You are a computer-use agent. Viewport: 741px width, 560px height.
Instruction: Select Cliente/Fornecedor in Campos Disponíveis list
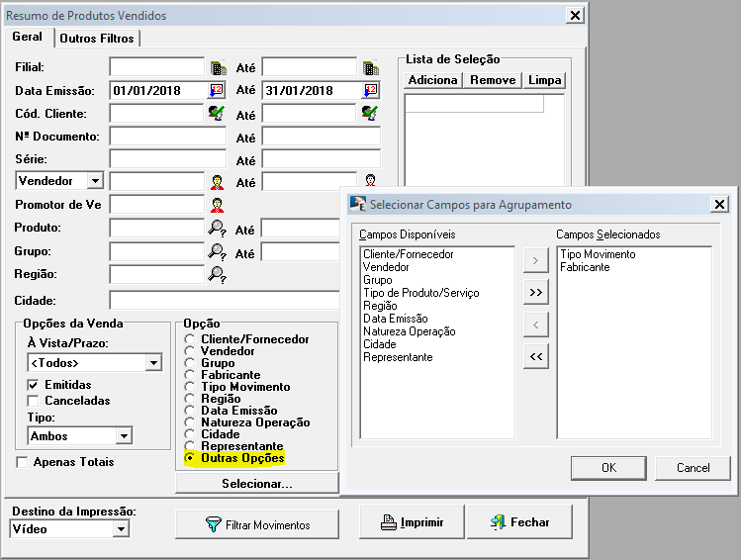[x=408, y=254]
